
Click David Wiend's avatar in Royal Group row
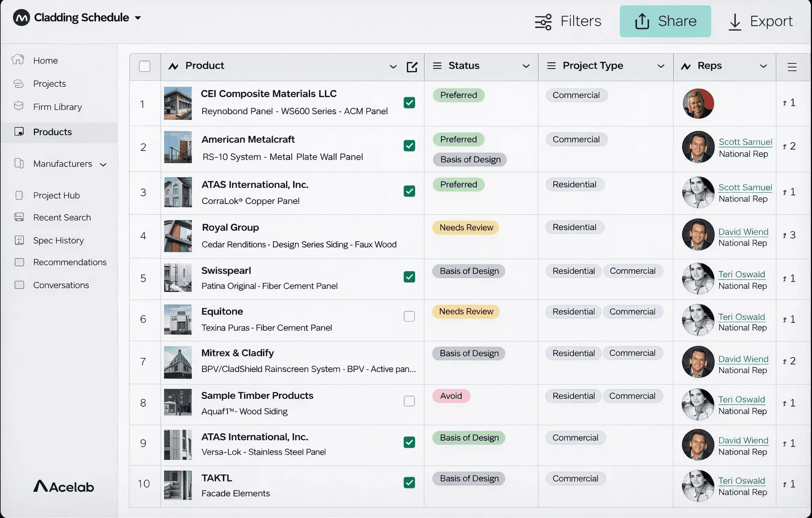[x=698, y=235]
